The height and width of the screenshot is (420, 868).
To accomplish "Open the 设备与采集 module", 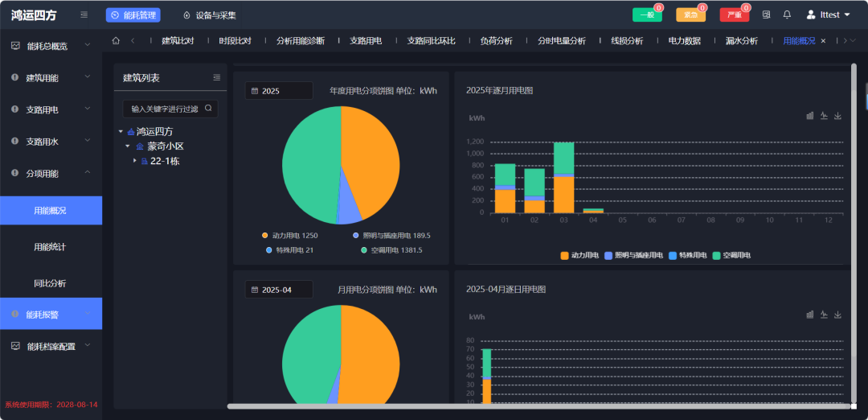I will click(209, 15).
